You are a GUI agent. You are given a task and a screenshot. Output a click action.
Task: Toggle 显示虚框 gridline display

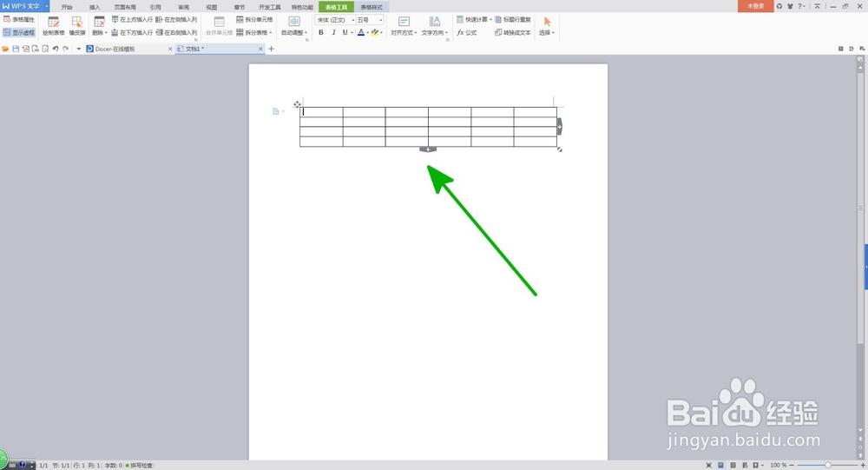pyautogui.click(x=19, y=33)
